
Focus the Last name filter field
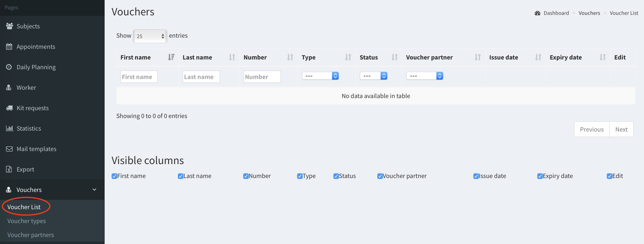pyautogui.click(x=201, y=77)
